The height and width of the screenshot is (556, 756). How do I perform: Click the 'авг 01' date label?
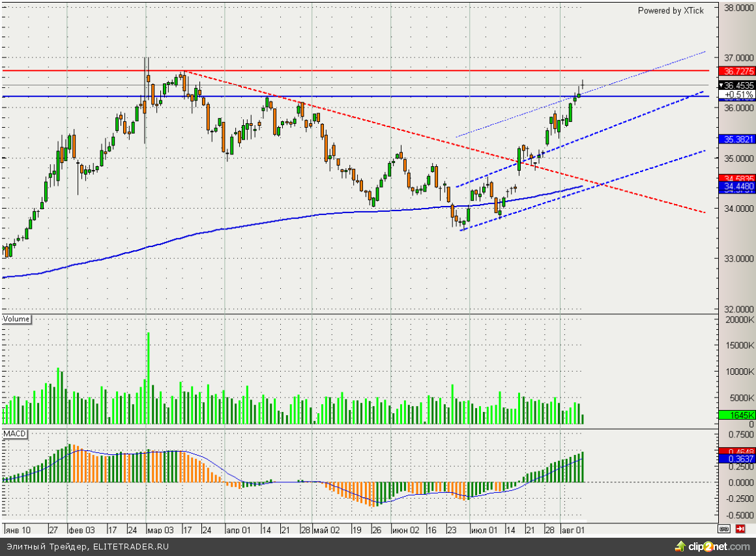(573, 530)
